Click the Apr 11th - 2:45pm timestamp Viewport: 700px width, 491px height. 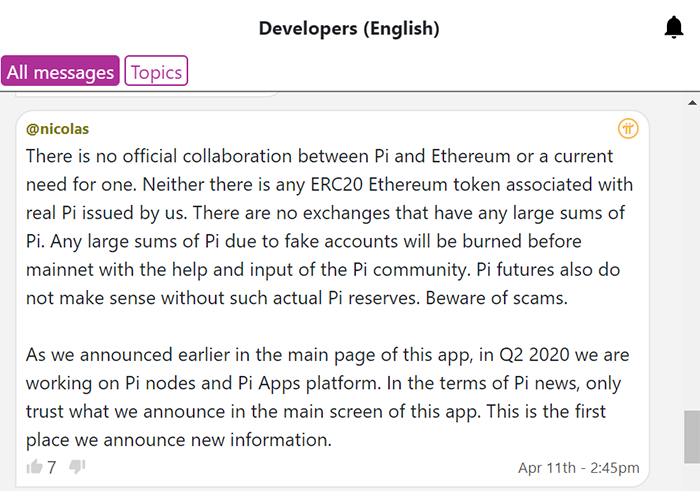click(579, 468)
